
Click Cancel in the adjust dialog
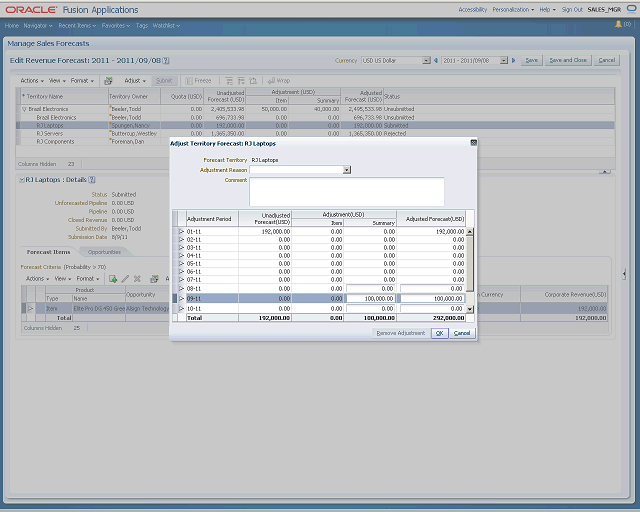pos(462,333)
